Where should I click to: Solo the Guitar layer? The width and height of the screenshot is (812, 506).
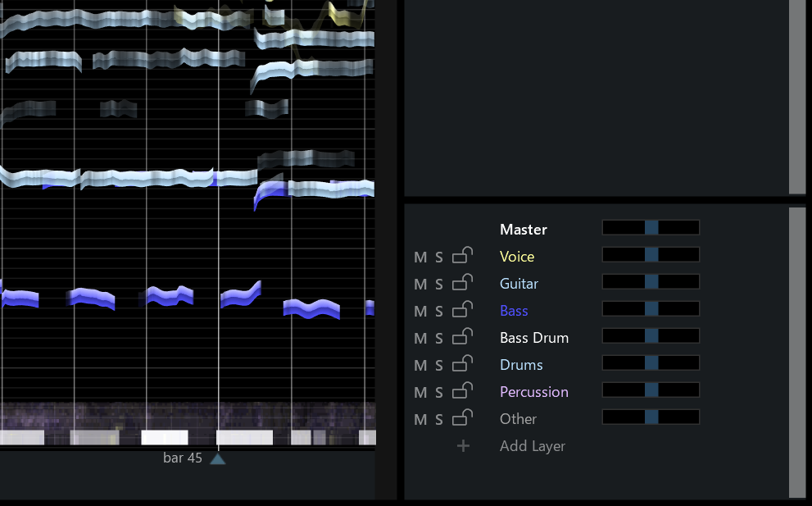(439, 284)
